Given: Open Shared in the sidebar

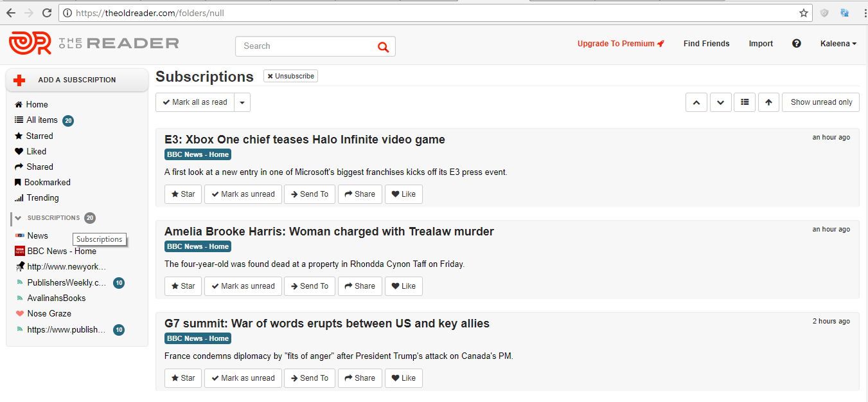Looking at the screenshot, I should coord(33,167).
